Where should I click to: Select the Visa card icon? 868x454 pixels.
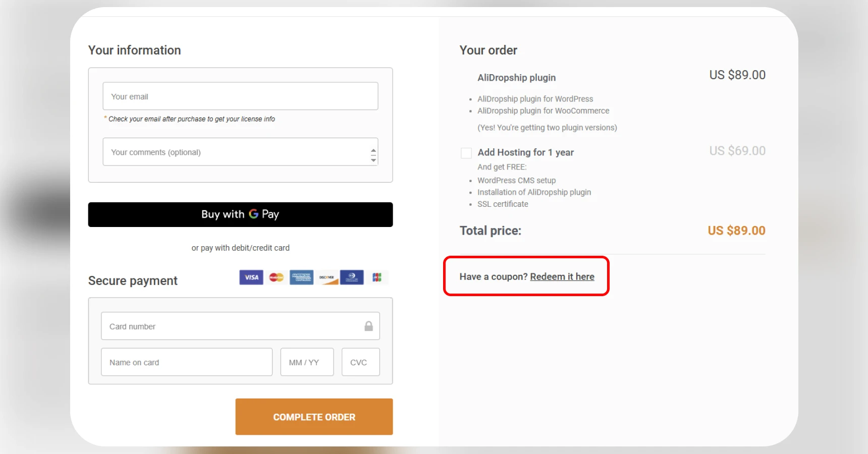point(251,277)
